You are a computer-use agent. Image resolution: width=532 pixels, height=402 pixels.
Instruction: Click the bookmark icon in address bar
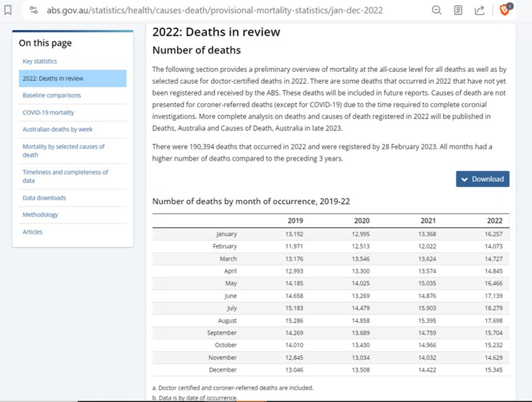8,10
